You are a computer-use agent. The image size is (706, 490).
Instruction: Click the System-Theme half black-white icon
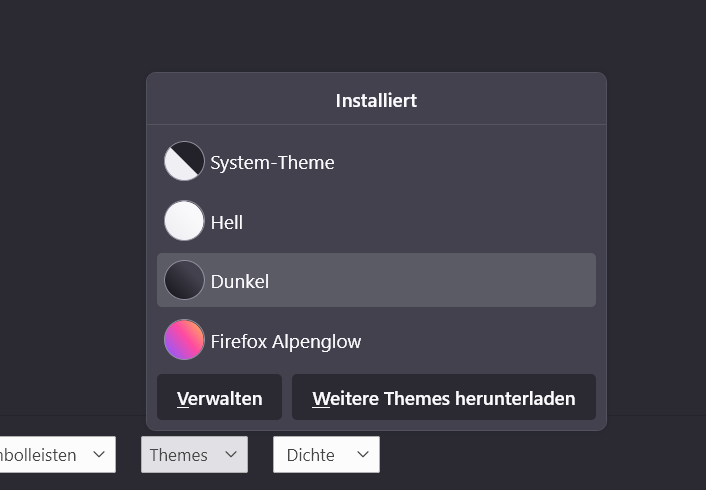pos(184,161)
